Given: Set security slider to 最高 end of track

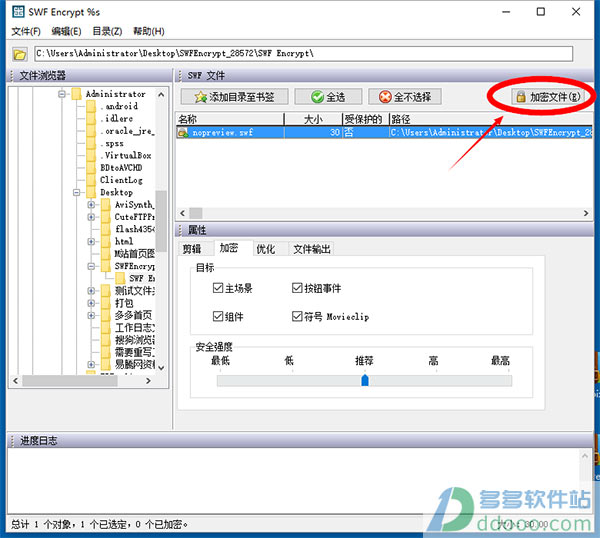Looking at the screenshot, I should click(509, 381).
